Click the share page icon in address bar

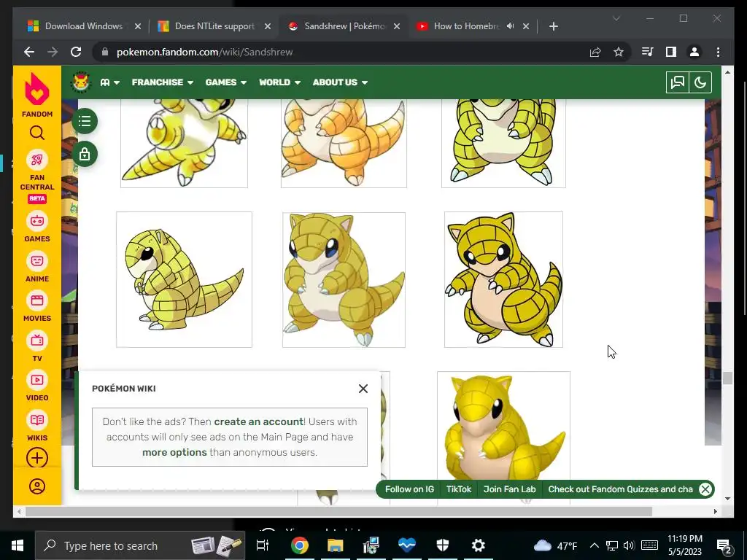point(595,52)
